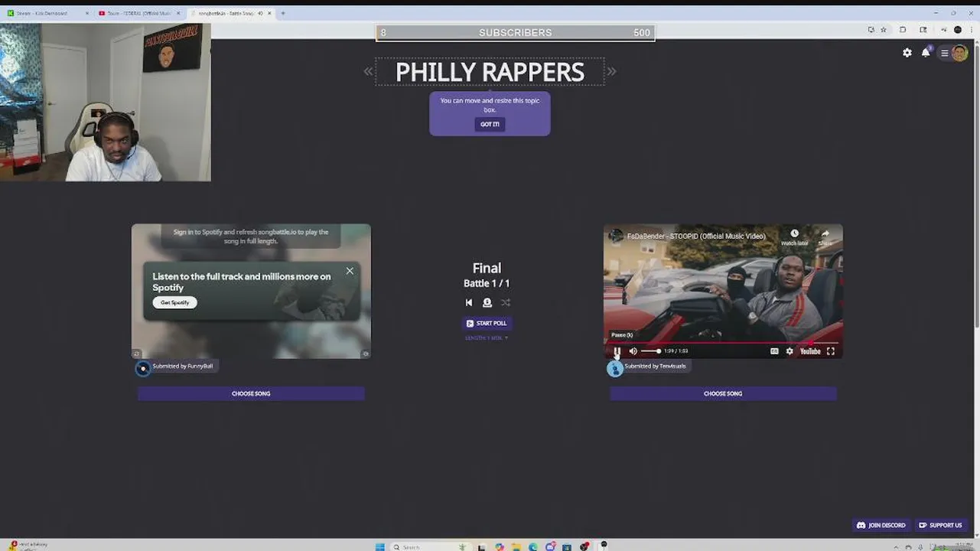Image resolution: width=980 pixels, height=551 pixels.
Task: Choose the song submitted by FunnyBull
Action: click(251, 393)
